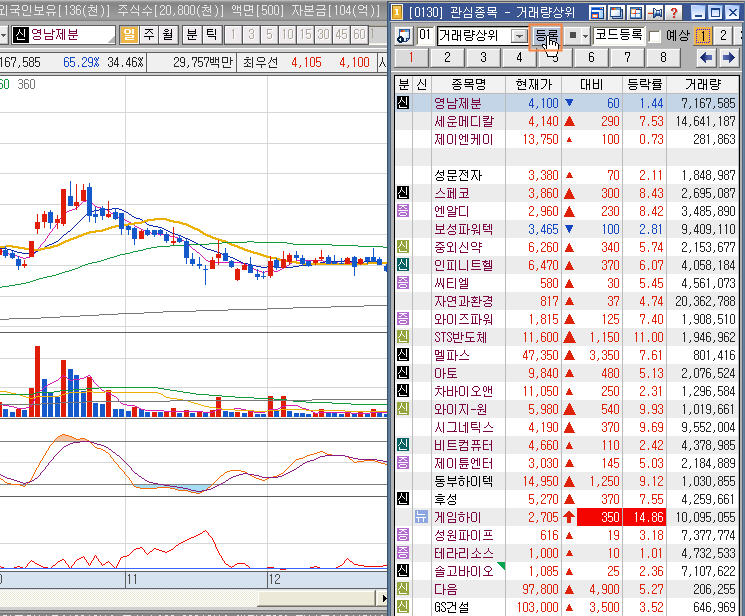Go to previous page with left blue arrow
Screen dimensions: 745x616
coord(706,58)
